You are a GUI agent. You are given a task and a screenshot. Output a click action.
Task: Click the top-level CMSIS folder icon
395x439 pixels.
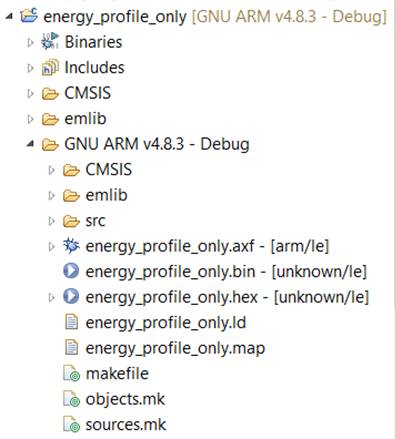pyautogui.click(x=50, y=94)
